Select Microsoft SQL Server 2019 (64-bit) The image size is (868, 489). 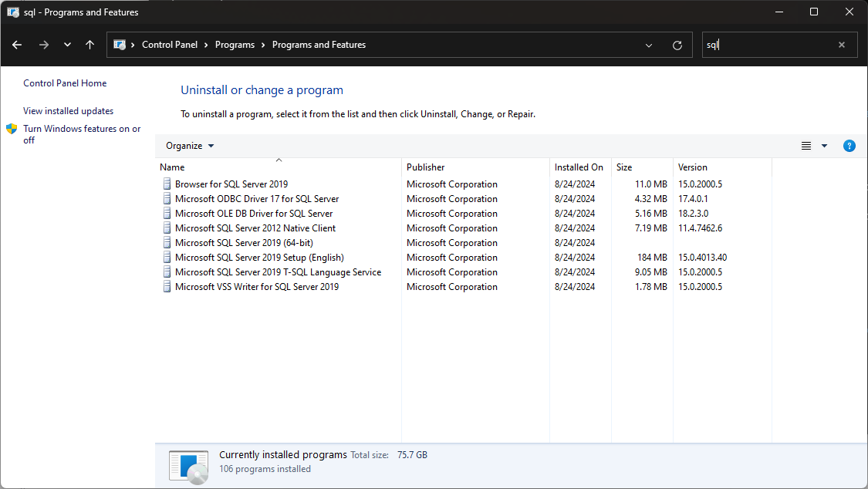coord(244,243)
